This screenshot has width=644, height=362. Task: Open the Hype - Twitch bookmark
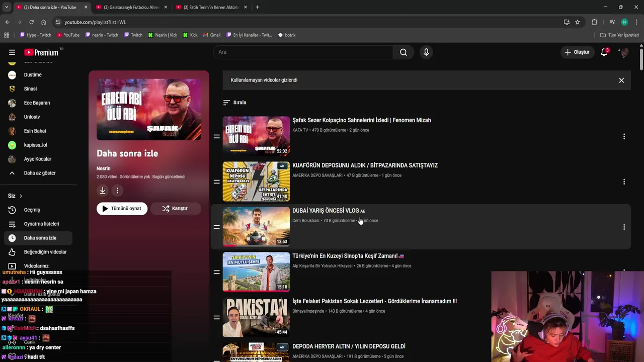(35, 35)
